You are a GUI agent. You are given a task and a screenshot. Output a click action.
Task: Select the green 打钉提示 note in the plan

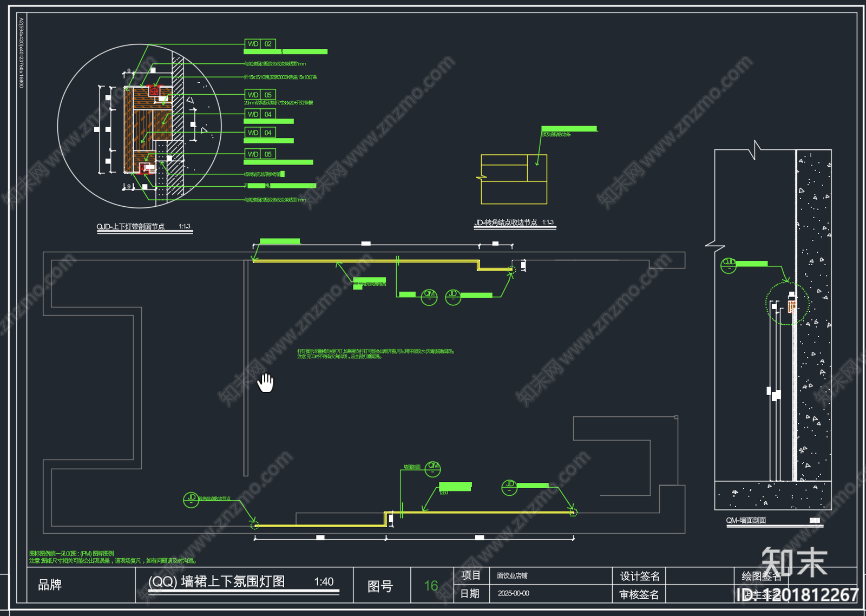[376, 354]
